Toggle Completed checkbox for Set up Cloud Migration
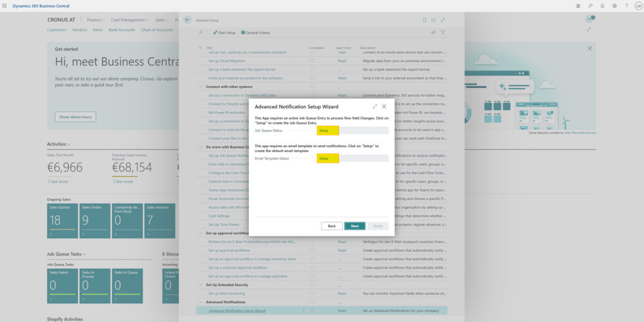The width and height of the screenshot is (644, 322). (x=313, y=61)
